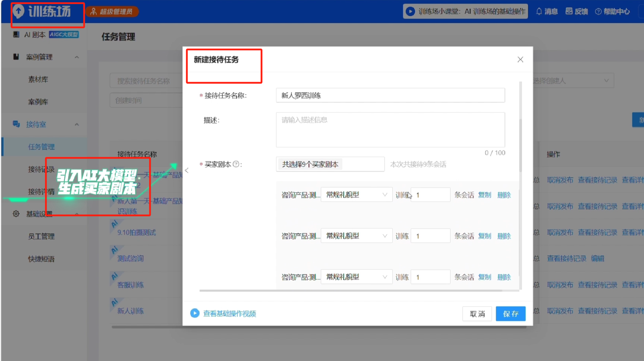
Task: Click 删除 in third script row
Action: 504,277
